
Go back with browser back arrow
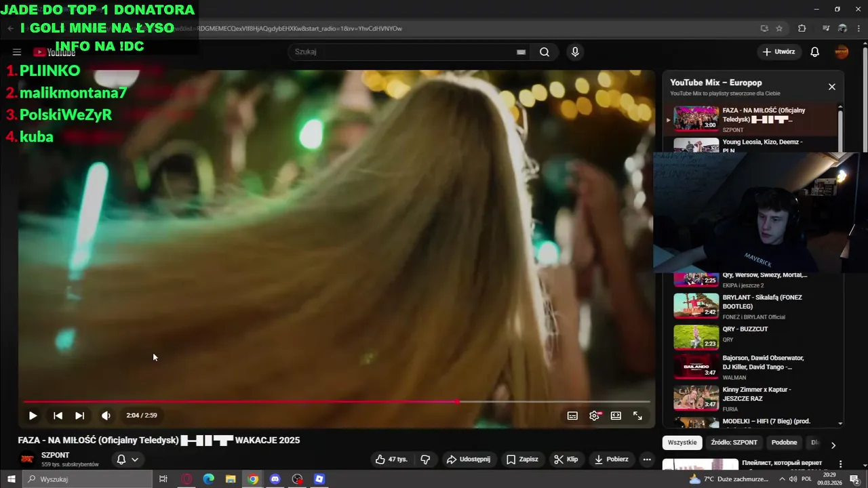click(10, 28)
